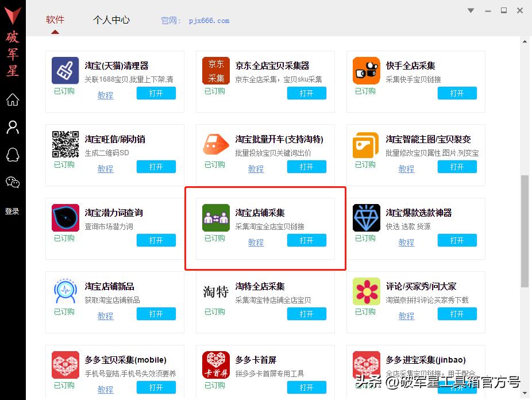Click the 淘宝店铺采集 title text

[x=260, y=213]
